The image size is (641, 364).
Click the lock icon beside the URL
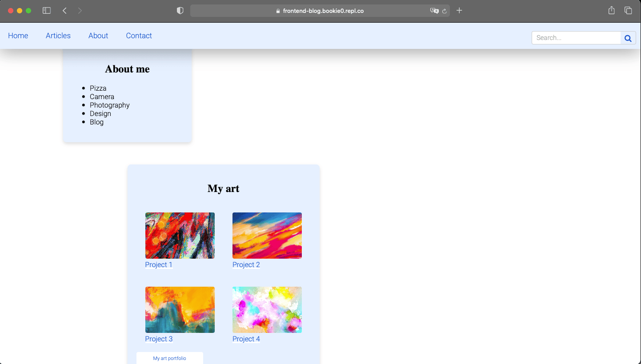tap(278, 11)
